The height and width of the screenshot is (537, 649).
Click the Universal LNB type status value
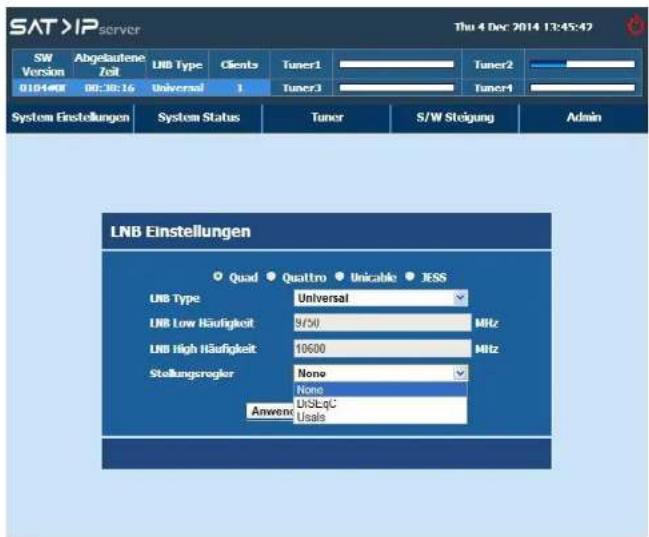click(x=178, y=88)
